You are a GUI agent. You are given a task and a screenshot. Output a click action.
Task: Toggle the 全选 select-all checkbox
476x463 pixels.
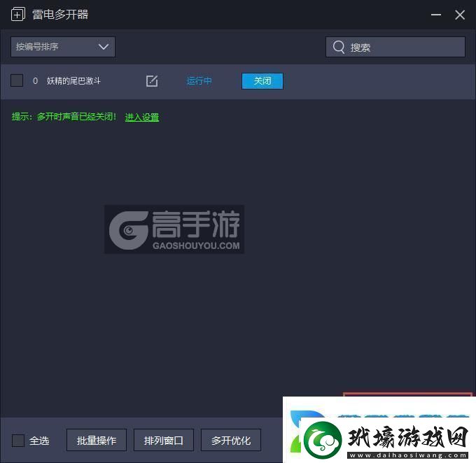tap(18, 440)
